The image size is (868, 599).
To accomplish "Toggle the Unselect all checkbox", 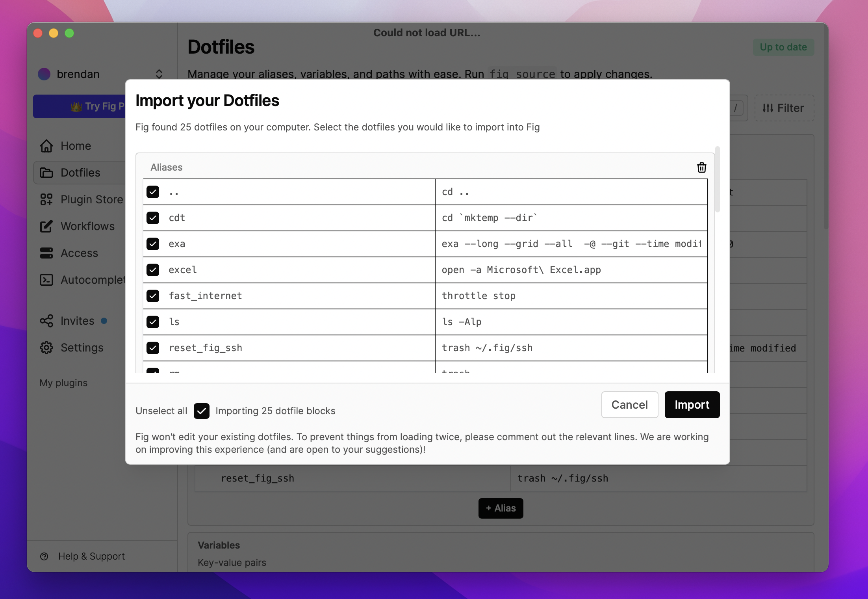I will click(x=202, y=411).
